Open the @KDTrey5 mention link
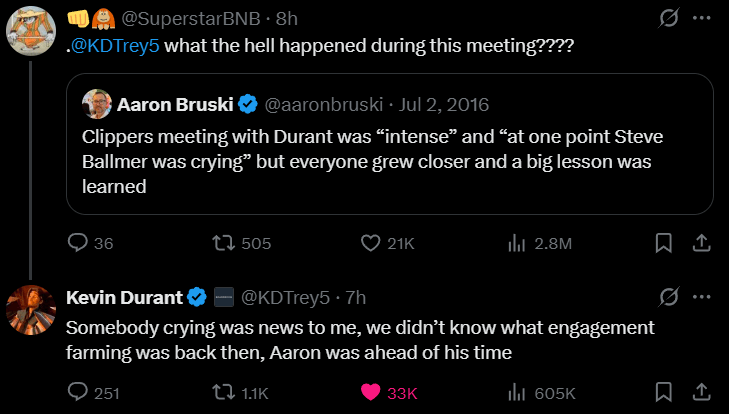This screenshot has width=729, height=414. pos(117,47)
